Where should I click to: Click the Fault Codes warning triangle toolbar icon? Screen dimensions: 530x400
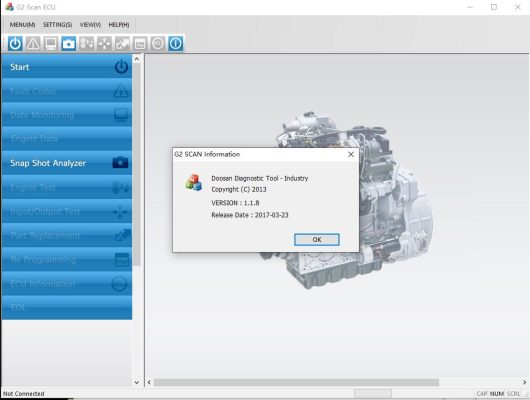click(x=33, y=44)
